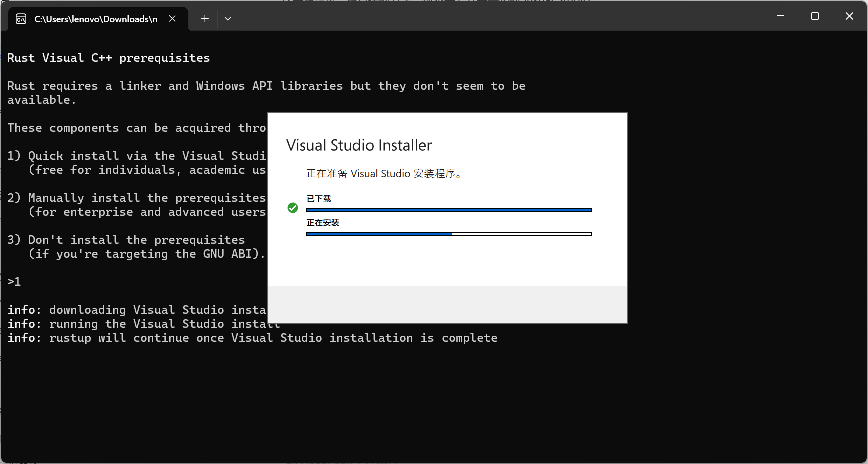The height and width of the screenshot is (464, 868).
Task: Click option 1 Quick install line
Action: click(137, 156)
